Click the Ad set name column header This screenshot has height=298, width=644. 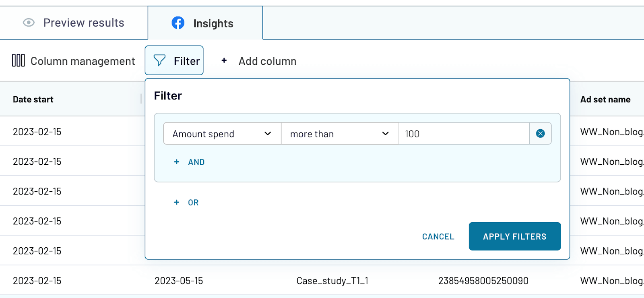[x=605, y=99]
